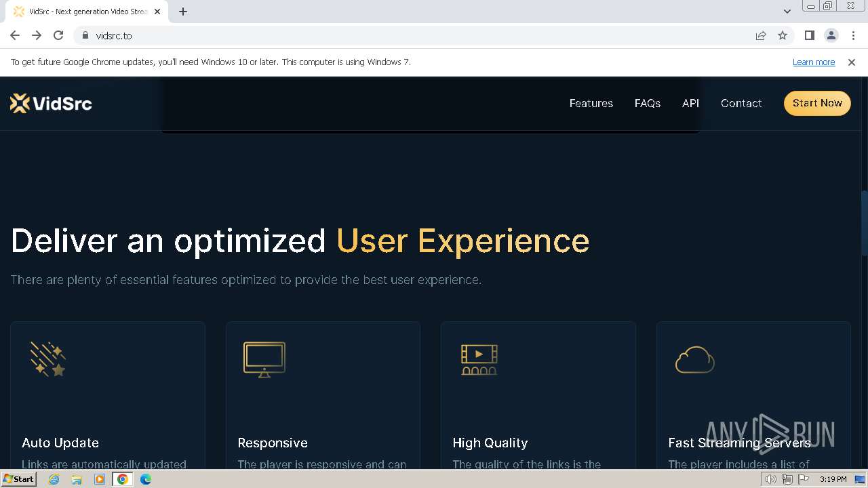The image size is (868, 488).
Task: Click the network tray icon
Action: point(787,479)
